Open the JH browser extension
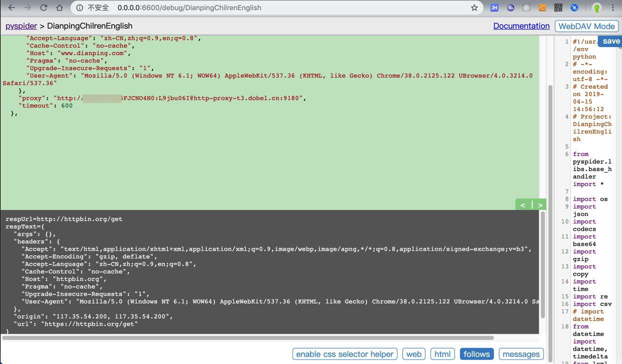622x364 pixels. (494, 7)
